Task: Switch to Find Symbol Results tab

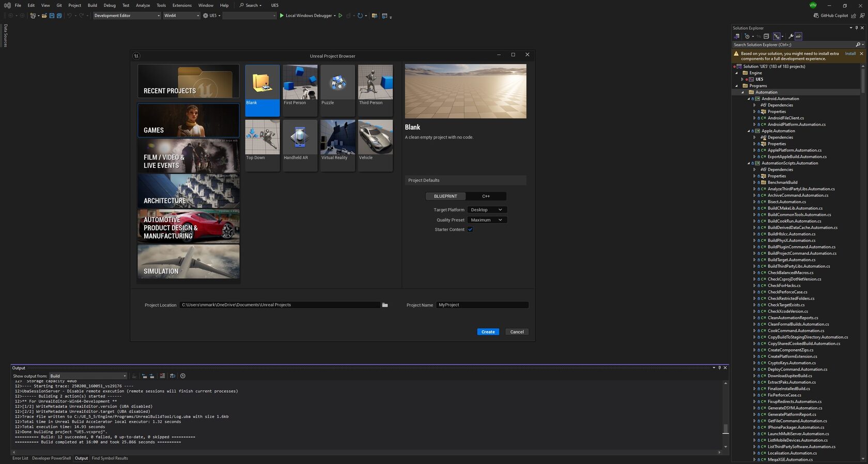Action: pos(110,458)
